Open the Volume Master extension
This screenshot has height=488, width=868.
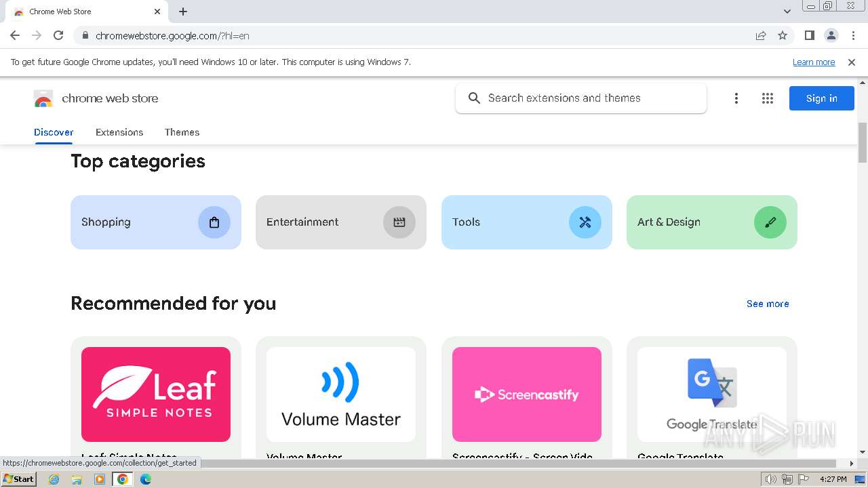tap(341, 397)
